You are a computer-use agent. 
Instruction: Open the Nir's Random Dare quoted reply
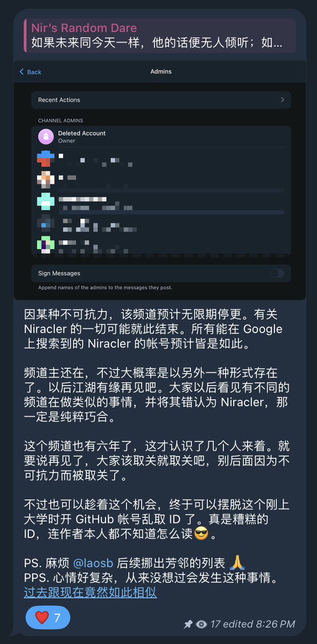[160, 36]
